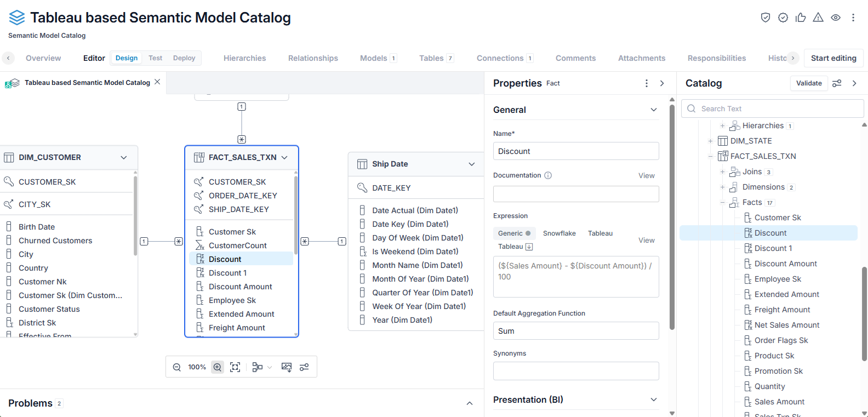Viewport: 868px width, 417px height.
Task: Fit the diagram to screen
Action: 235,367
